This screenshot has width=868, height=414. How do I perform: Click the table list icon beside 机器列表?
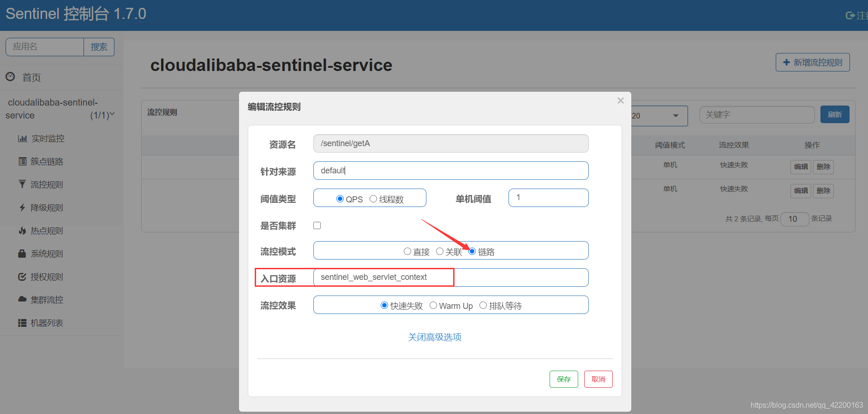point(22,323)
